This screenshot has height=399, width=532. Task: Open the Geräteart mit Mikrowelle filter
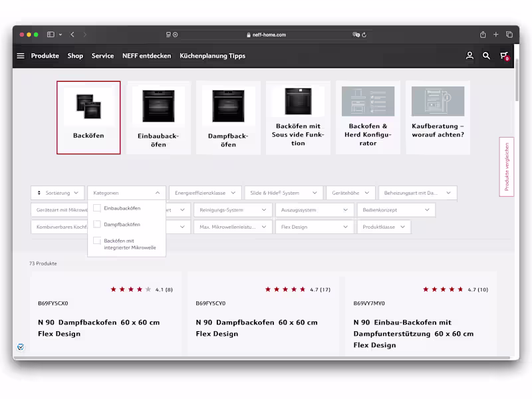pos(59,209)
